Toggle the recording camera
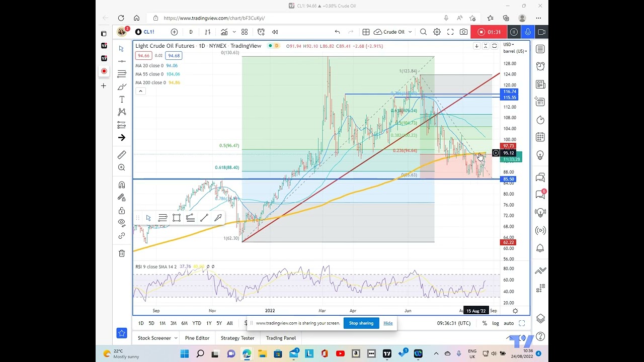The image size is (644, 362). tap(541, 32)
